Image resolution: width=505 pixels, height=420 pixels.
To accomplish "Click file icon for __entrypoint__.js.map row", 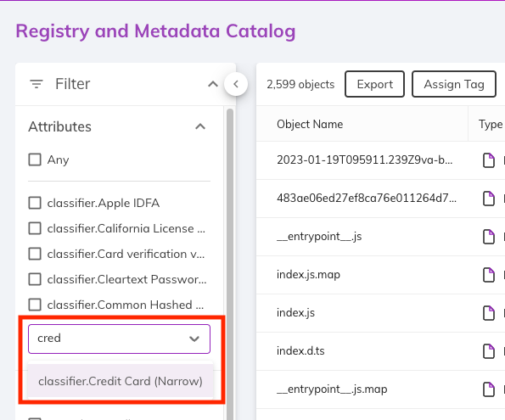I will click(x=489, y=389).
